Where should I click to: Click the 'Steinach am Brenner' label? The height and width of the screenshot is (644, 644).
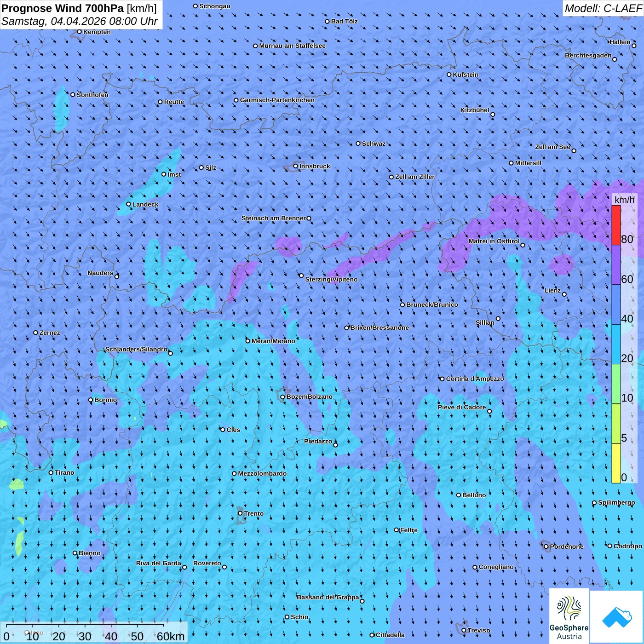click(274, 218)
